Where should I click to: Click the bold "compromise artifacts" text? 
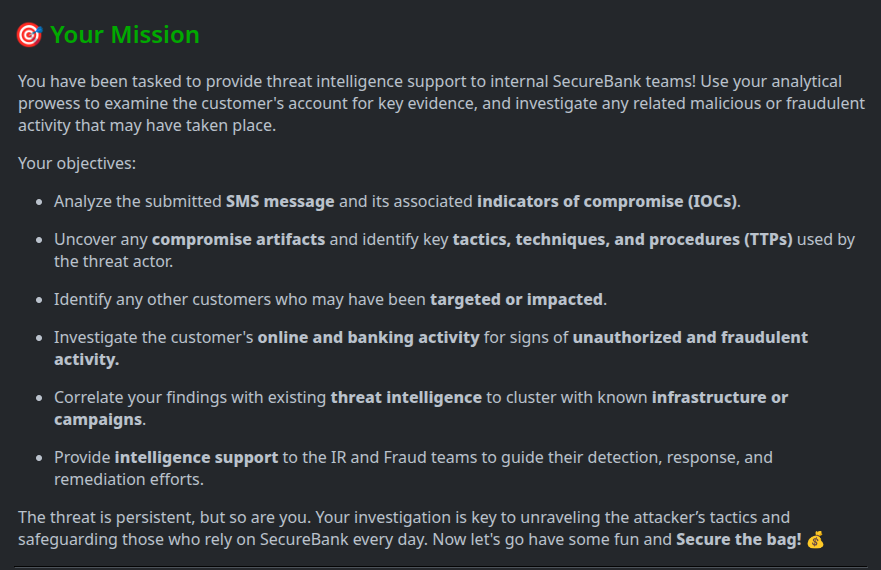pos(239,240)
